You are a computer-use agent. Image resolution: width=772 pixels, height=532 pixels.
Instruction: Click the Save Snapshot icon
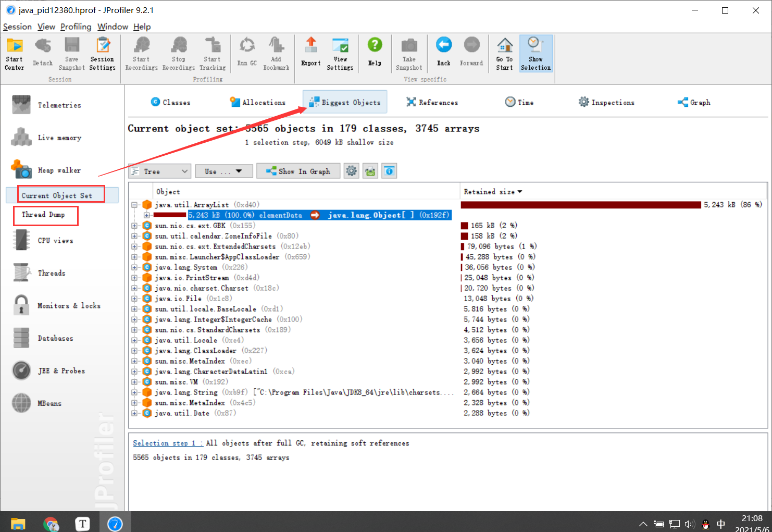click(72, 54)
